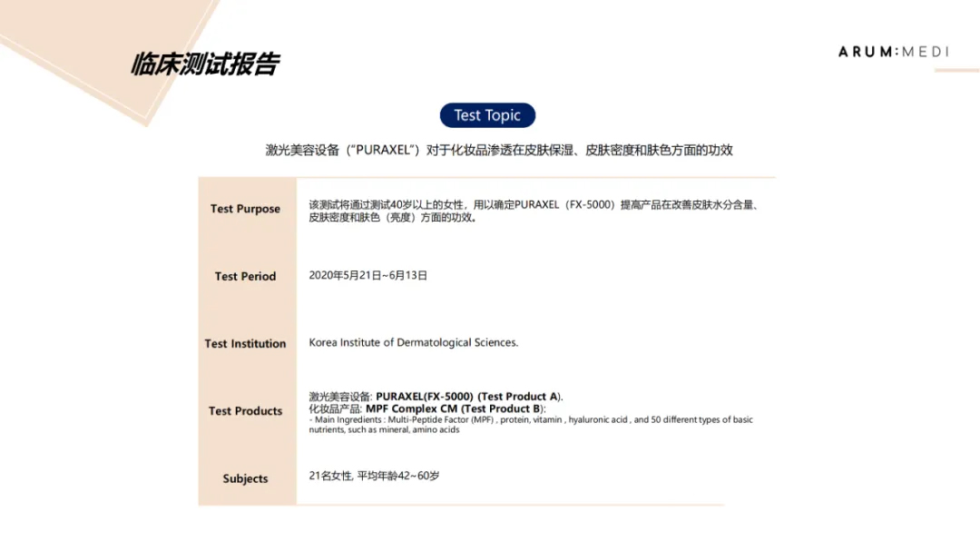The height and width of the screenshot is (551, 980).
Task: Select the Test Purpose description text
Action: 534,211
